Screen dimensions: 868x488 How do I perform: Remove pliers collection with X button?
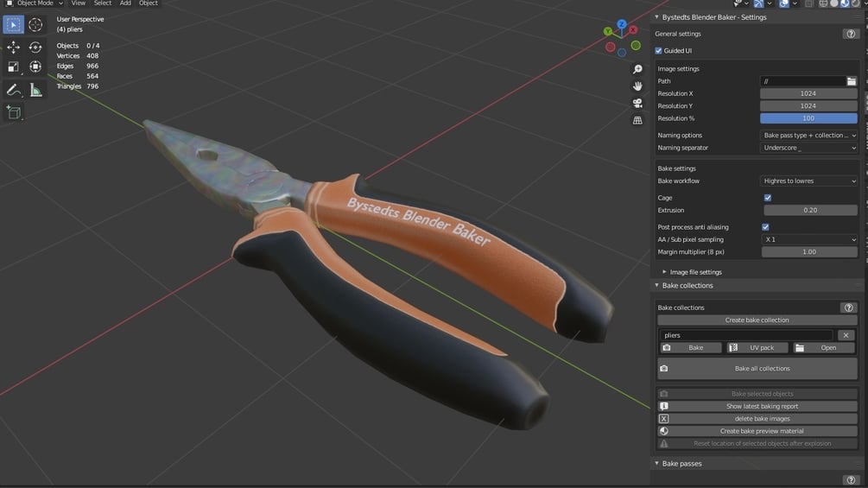click(846, 335)
